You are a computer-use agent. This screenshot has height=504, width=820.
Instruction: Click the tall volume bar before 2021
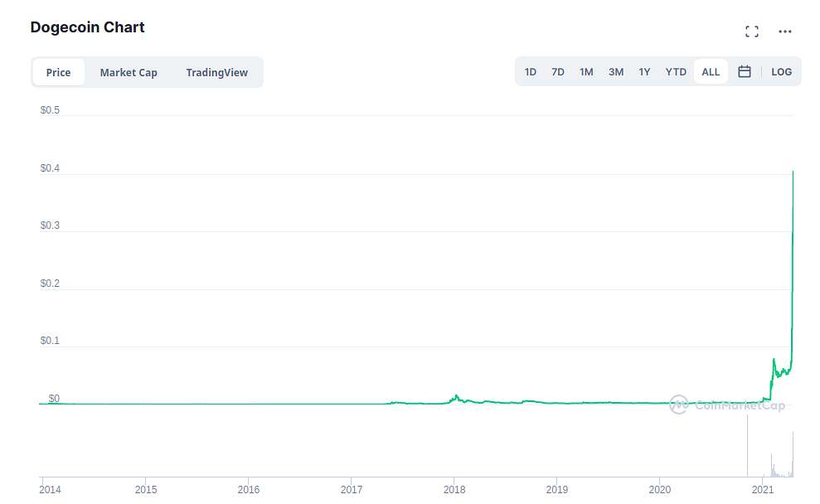pyautogui.click(x=747, y=445)
